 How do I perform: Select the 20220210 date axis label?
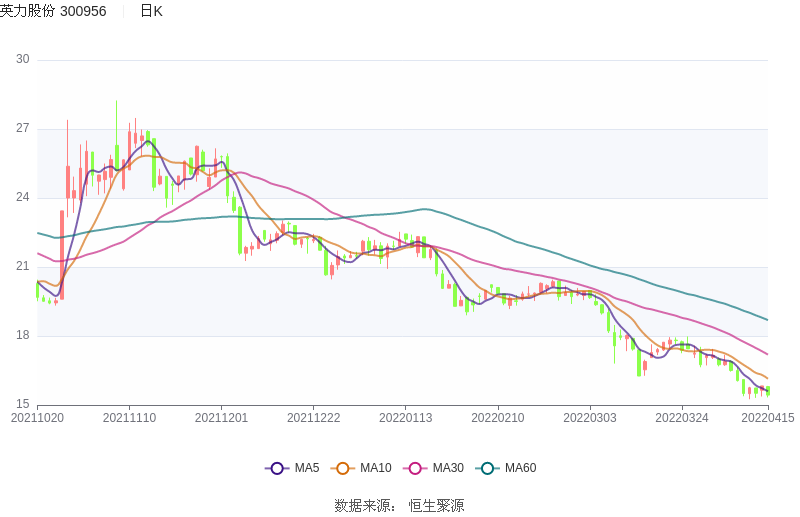pos(498,418)
